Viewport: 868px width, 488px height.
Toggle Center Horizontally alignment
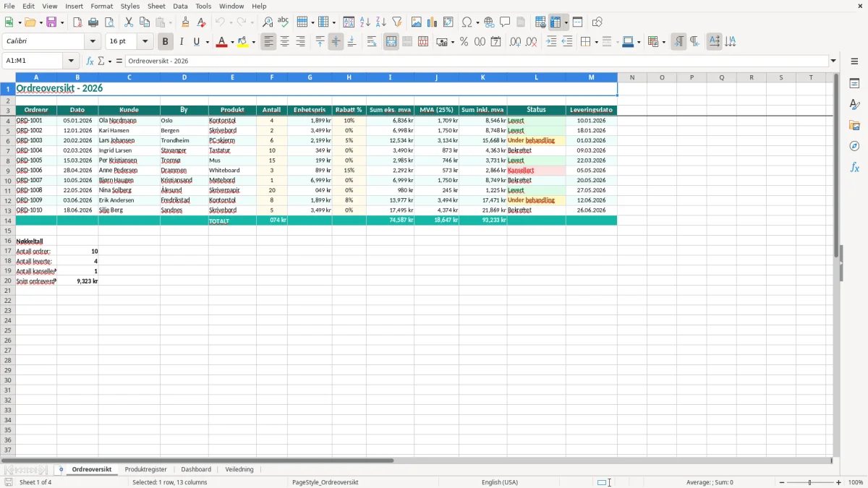(x=285, y=42)
